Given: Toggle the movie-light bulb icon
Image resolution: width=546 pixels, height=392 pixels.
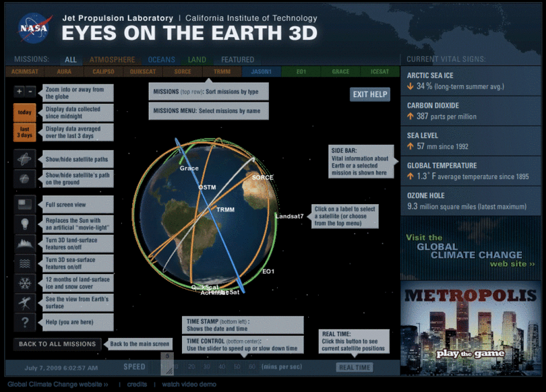Looking at the screenshot, I should click(24, 224).
